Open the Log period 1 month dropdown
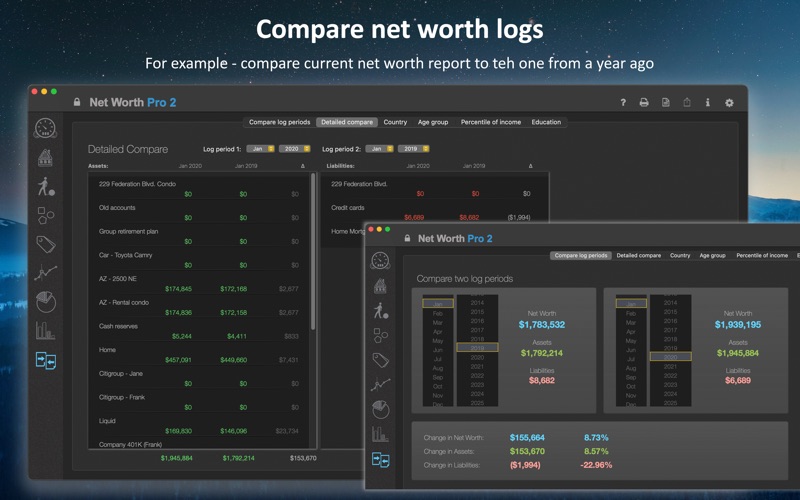The image size is (800, 500). pyautogui.click(x=261, y=149)
